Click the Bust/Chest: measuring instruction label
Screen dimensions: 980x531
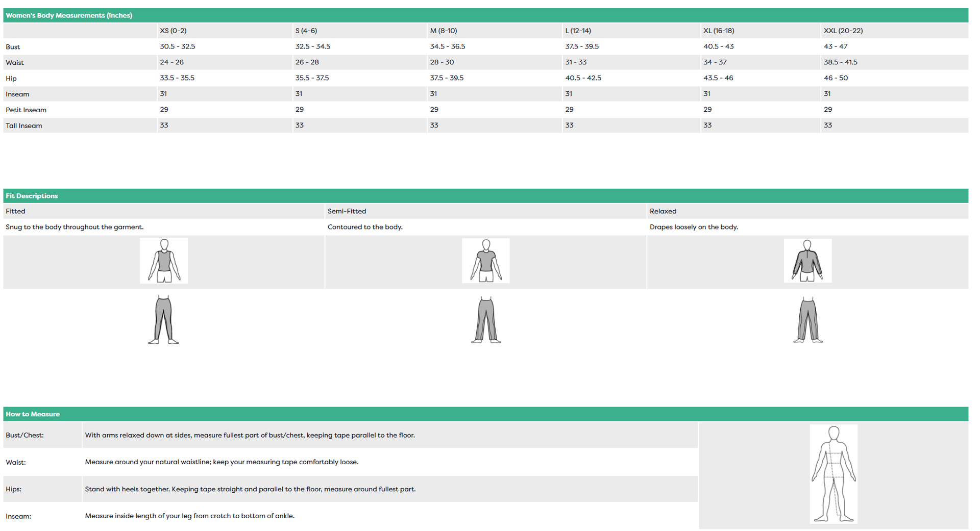[x=24, y=435]
